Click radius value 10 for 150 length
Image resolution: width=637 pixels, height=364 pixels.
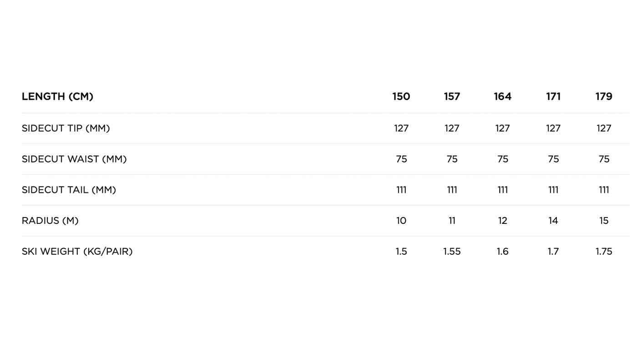coord(401,221)
